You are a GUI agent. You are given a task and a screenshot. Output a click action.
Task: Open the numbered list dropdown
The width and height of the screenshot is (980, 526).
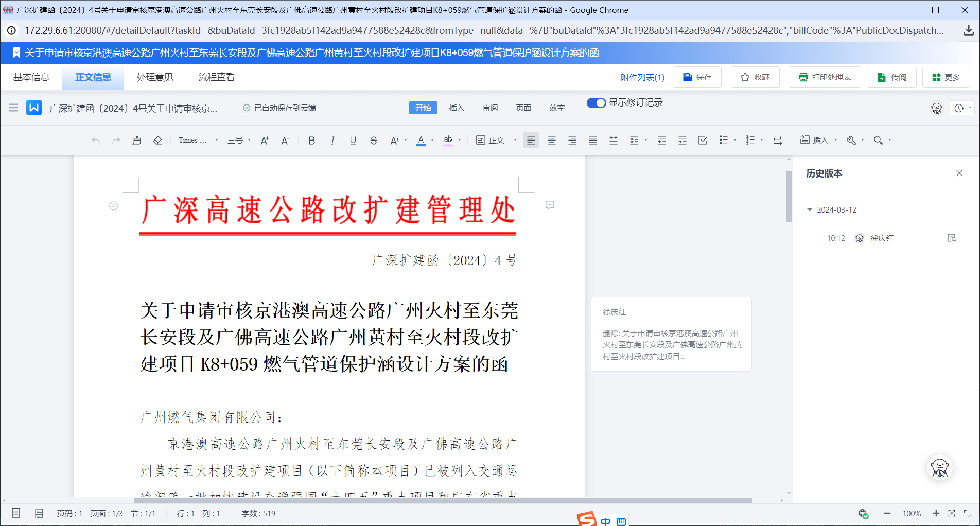[x=755, y=141]
